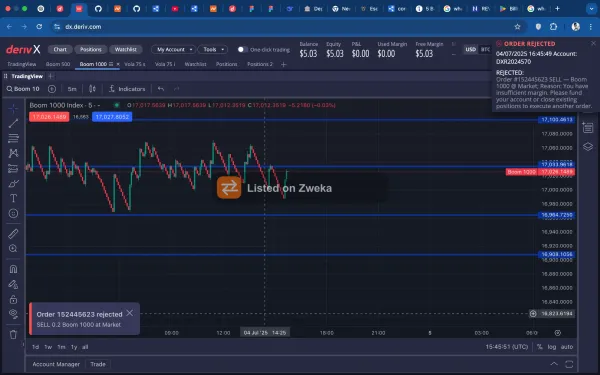Viewport: 600px width, 375px height.
Task: Toggle auto scale mode
Action: (567, 347)
